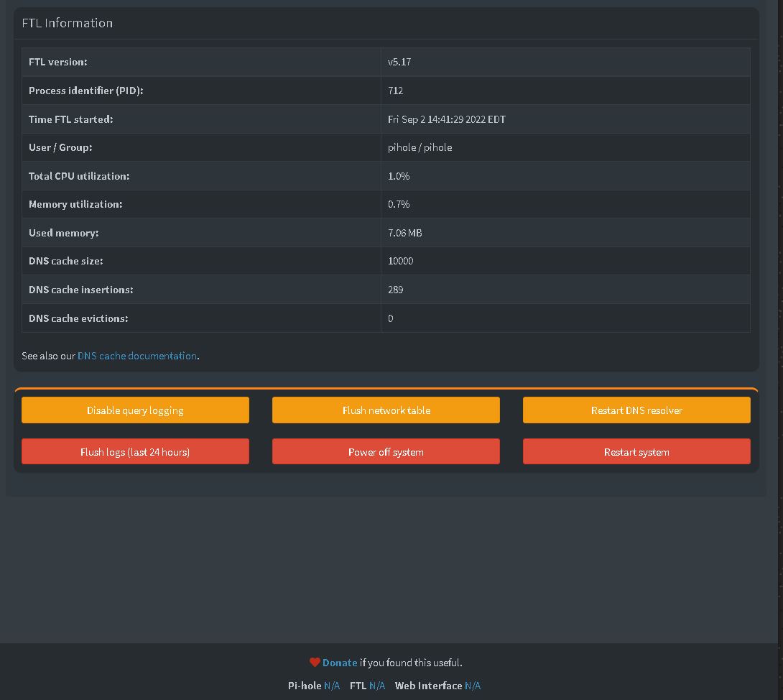Disable query logging

(135, 410)
